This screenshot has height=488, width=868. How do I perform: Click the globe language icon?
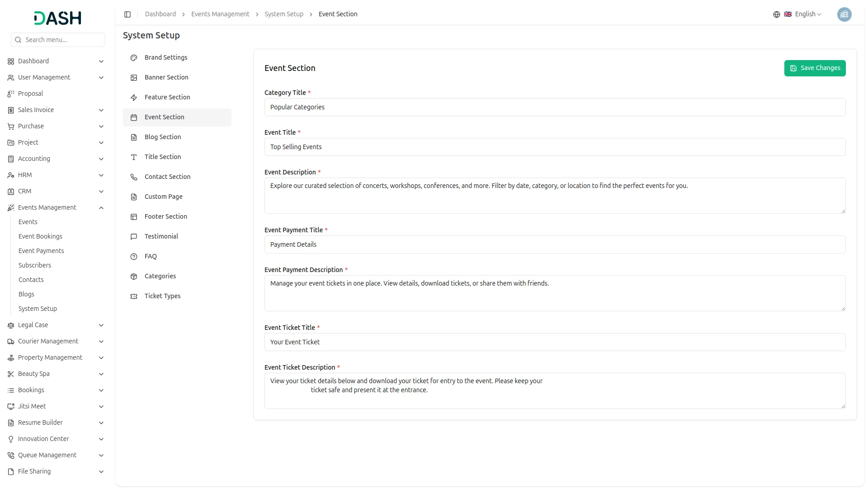tap(776, 14)
